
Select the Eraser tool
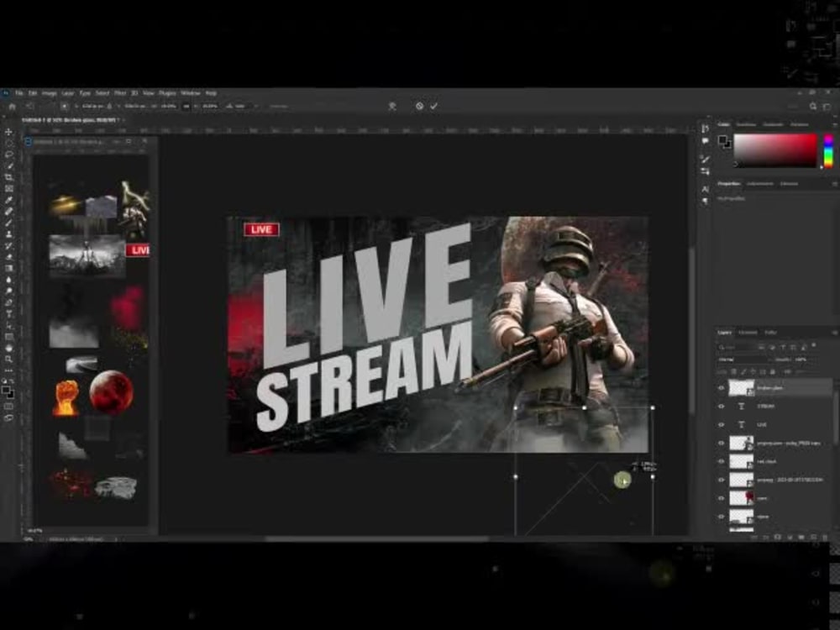(x=8, y=256)
